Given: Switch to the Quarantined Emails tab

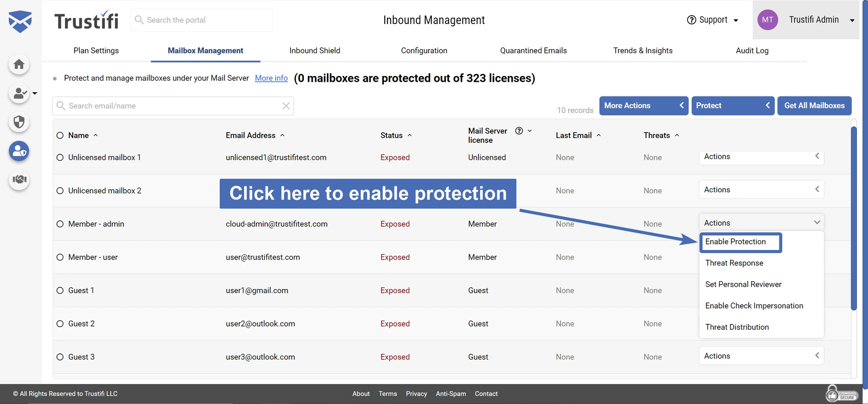Looking at the screenshot, I should pos(533,51).
